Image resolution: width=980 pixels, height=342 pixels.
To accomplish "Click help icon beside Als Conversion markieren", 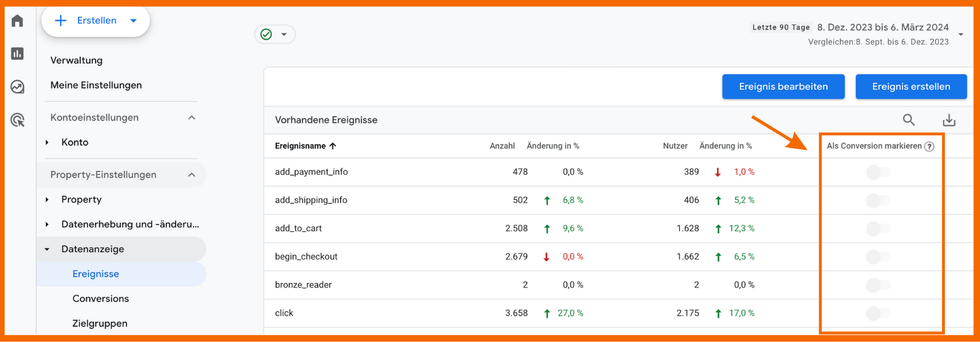I will click(x=929, y=146).
